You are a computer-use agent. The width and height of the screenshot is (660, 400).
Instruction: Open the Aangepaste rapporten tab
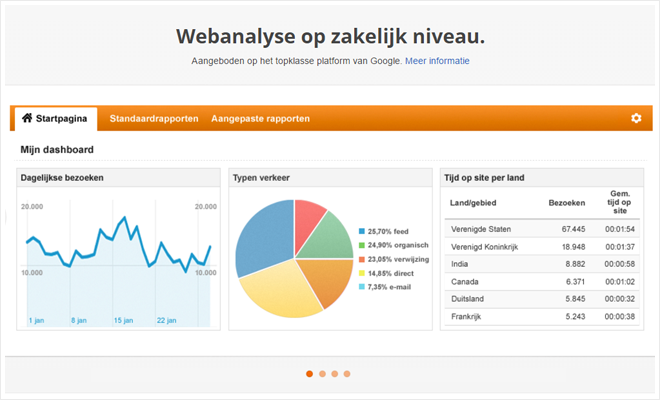(260, 119)
